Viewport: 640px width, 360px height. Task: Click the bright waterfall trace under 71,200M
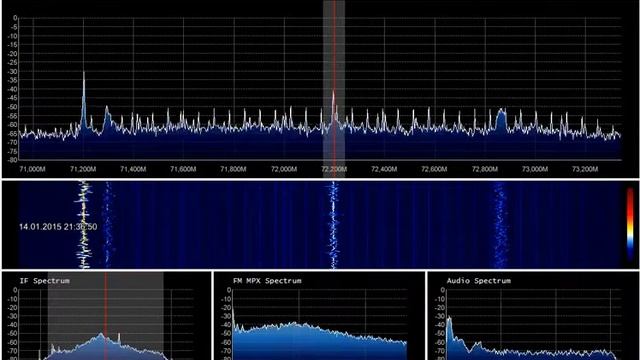[84, 225]
